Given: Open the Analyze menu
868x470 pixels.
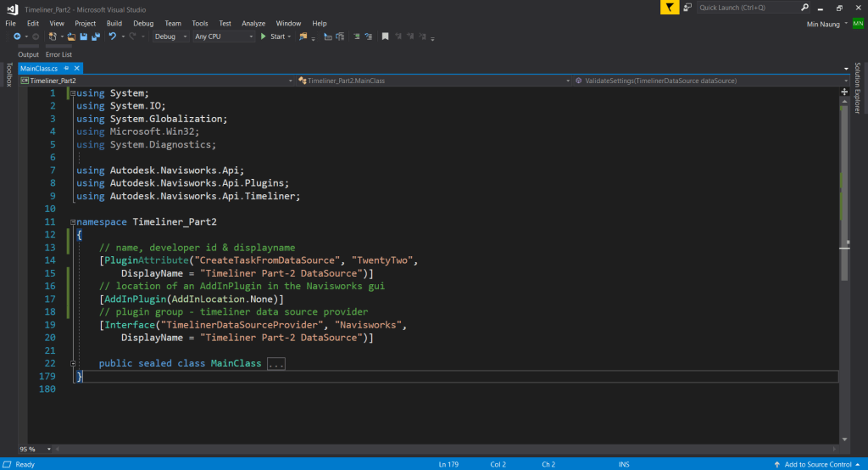Looking at the screenshot, I should pyautogui.click(x=253, y=23).
